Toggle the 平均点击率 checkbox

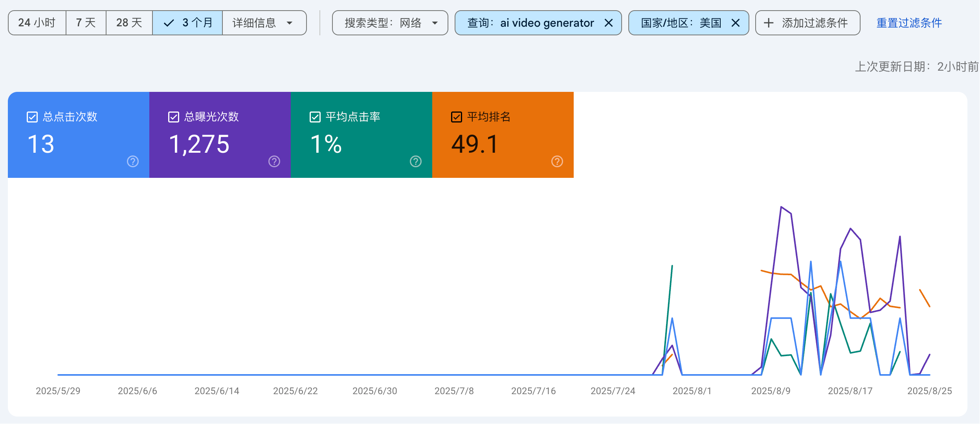[315, 117]
